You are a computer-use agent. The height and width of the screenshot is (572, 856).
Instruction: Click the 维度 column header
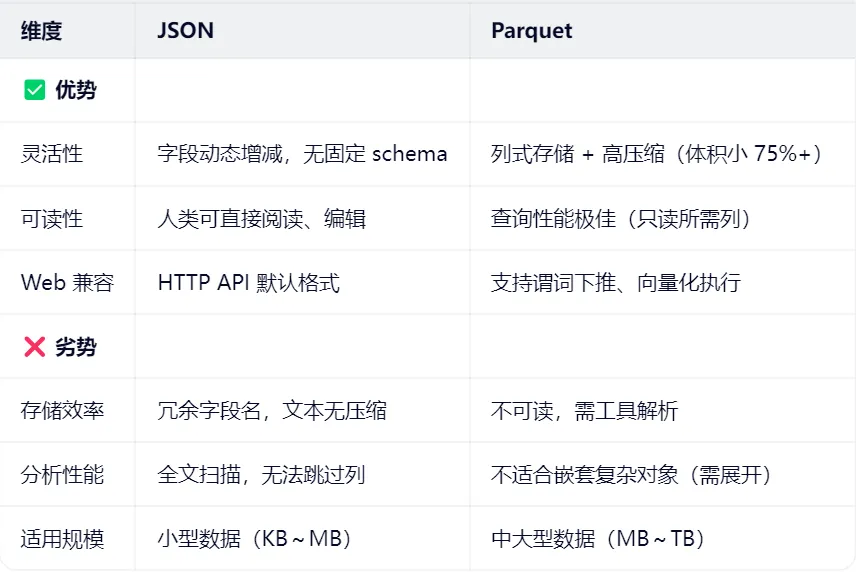(41, 31)
